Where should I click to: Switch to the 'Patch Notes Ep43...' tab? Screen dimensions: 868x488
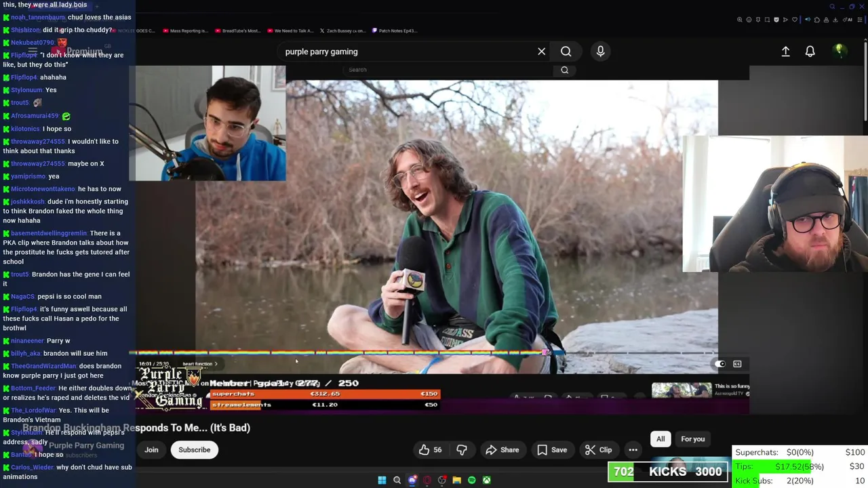394,30
